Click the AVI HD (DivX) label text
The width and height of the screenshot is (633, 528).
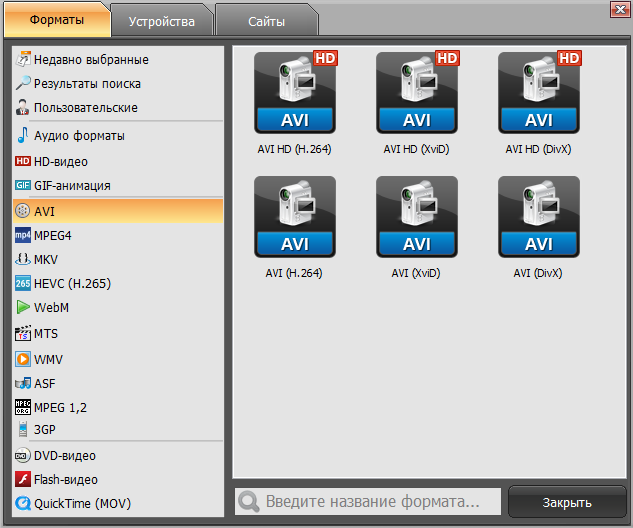[x=538, y=149]
